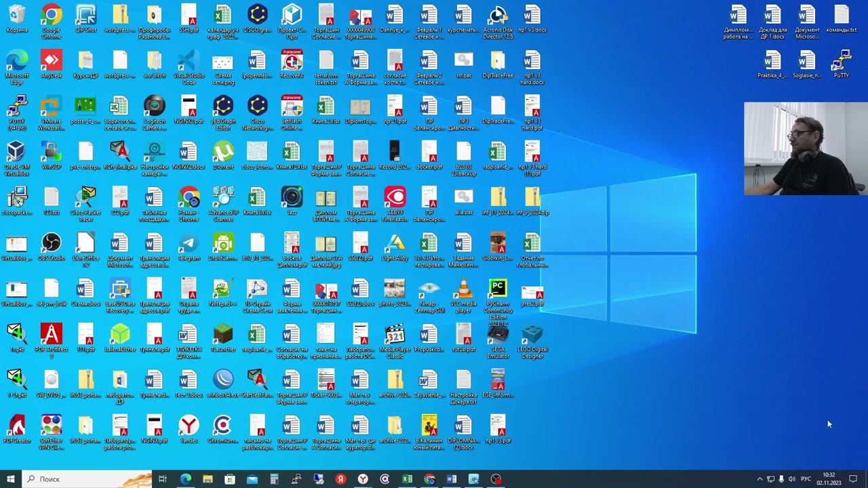Open notification center in taskbar
The image size is (868, 488).
(x=853, y=479)
